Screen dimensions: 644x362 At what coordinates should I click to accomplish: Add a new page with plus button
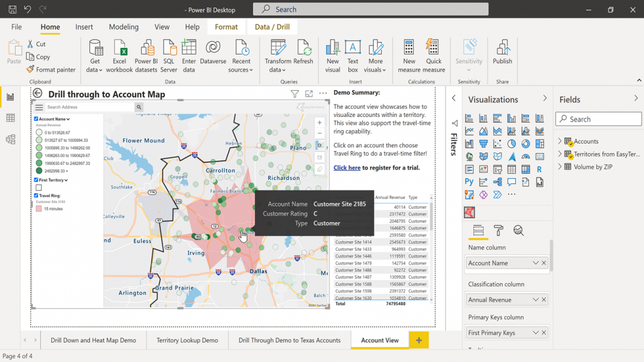point(419,340)
